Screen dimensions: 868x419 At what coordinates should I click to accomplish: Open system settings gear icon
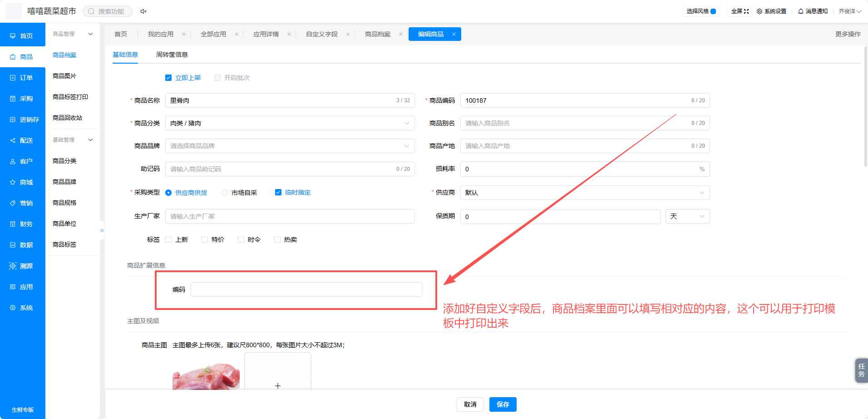tap(759, 11)
